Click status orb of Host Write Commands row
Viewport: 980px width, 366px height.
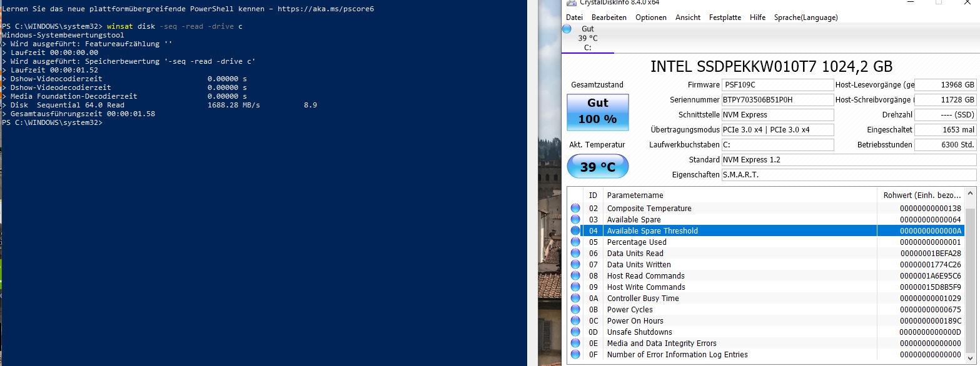(575, 287)
